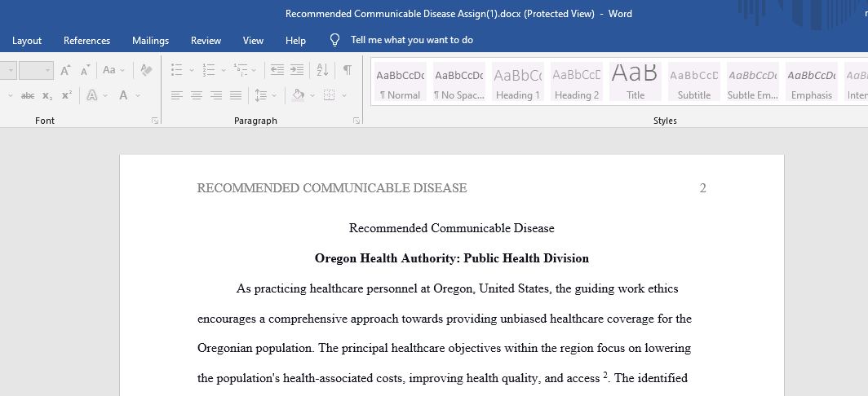Open Font dialog launcher
The width and height of the screenshot is (868, 396).
(155, 121)
